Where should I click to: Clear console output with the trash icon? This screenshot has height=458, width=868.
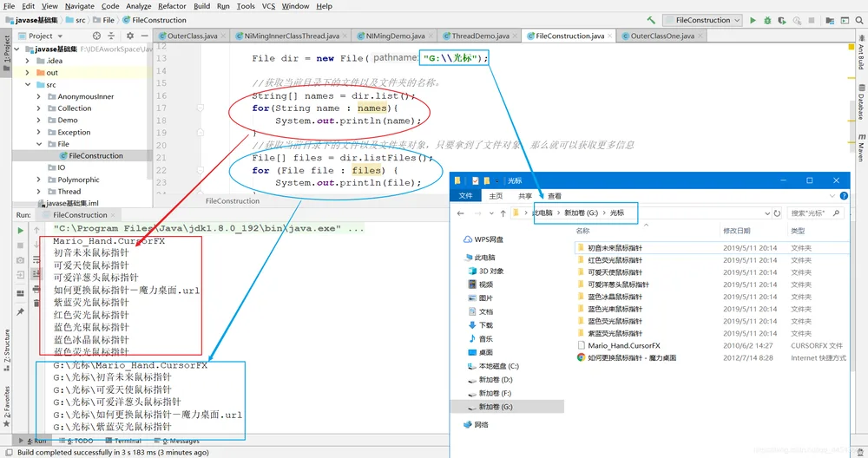click(36, 303)
